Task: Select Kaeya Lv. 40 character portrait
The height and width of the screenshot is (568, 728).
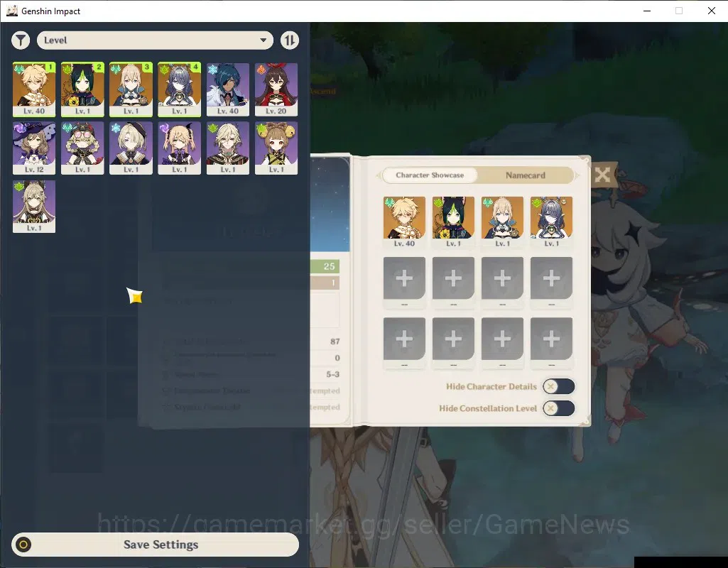Action: [227, 89]
